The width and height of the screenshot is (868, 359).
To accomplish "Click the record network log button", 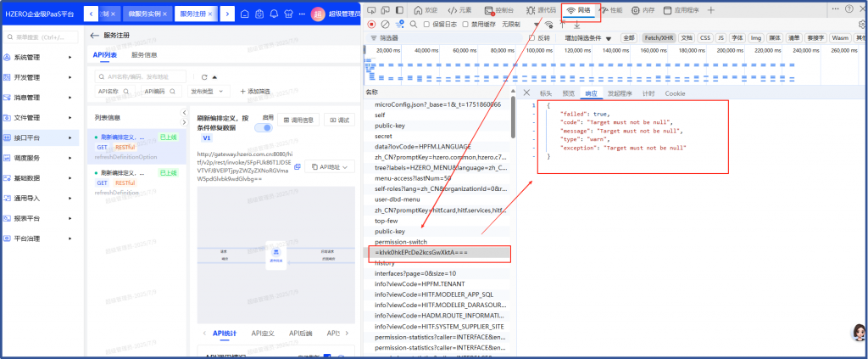I will tap(371, 24).
